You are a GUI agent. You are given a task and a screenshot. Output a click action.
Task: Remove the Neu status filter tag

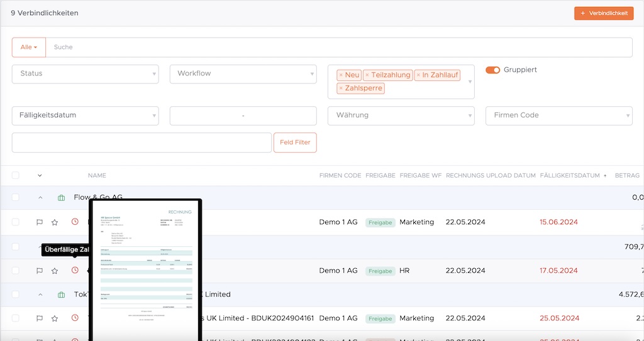pos(341,75)
